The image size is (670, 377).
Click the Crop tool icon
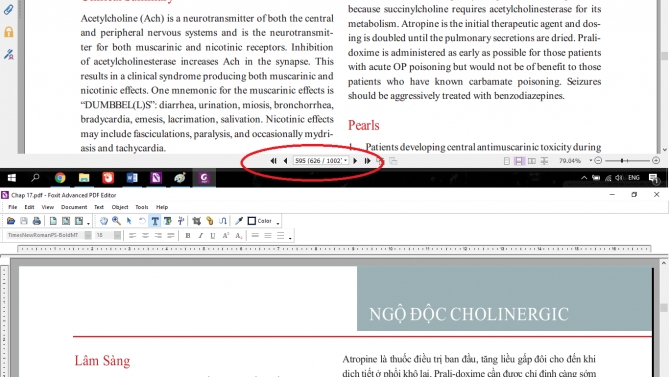[197, 221]
